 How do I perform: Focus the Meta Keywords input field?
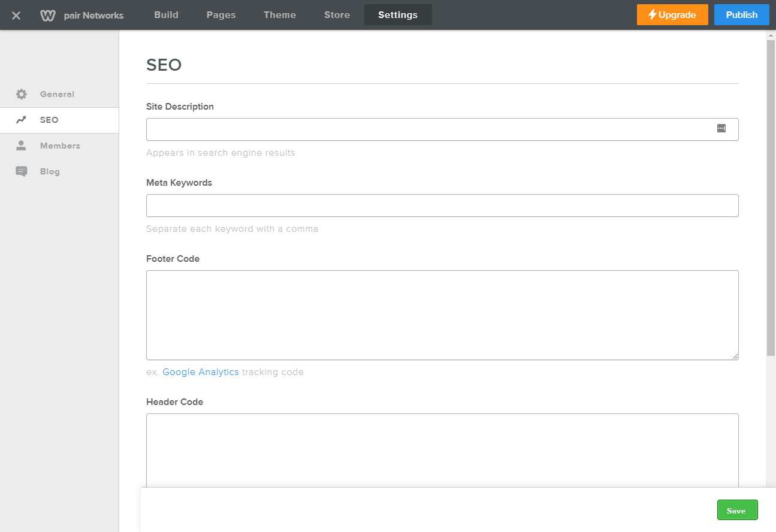(442, 205)
